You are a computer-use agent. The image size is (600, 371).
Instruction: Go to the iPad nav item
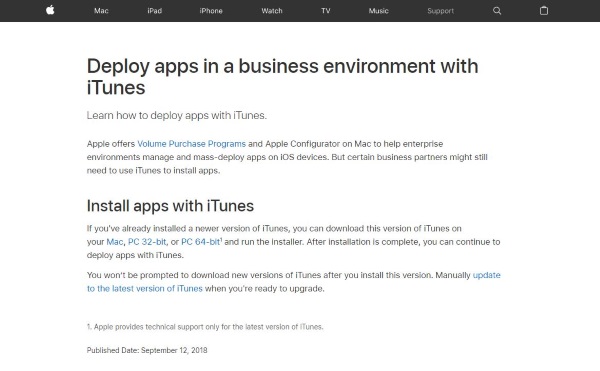(x=155, y=11)
